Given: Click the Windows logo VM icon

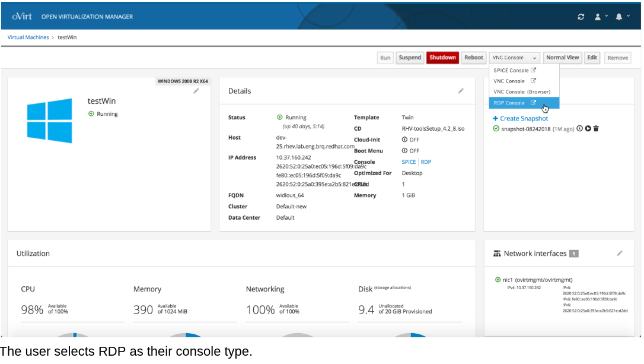Looking at the screenshot, I should point(50,121).
